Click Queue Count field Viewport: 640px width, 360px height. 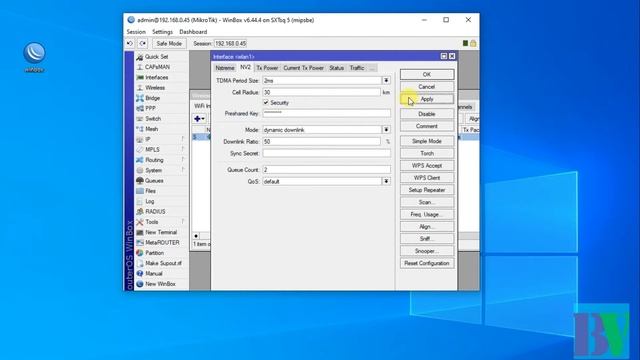pos(327,169)
